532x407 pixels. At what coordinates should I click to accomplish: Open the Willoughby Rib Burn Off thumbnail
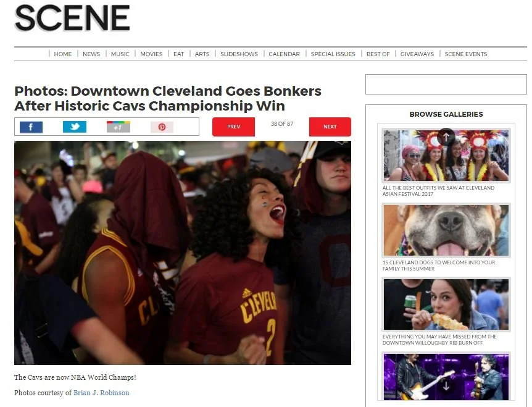446,304
